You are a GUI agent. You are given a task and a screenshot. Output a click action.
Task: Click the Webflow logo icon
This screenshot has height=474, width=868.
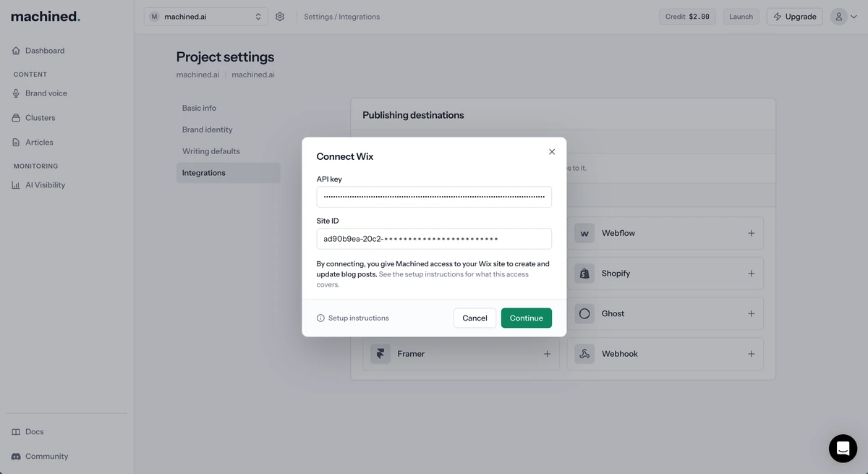[x=584, y=234]
